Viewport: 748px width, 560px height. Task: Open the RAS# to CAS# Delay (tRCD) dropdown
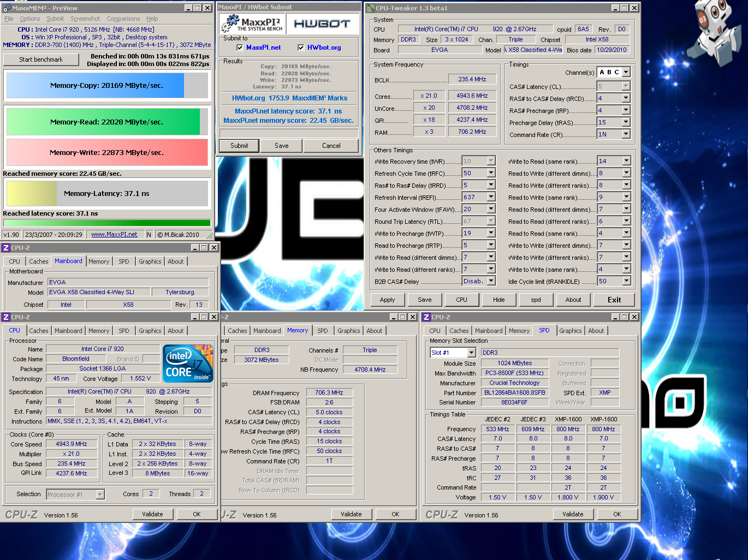(626, 98)
